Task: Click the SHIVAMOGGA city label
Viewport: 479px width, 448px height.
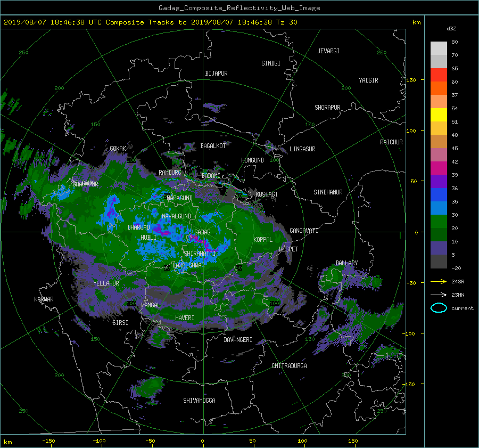Action: point(199,401)
